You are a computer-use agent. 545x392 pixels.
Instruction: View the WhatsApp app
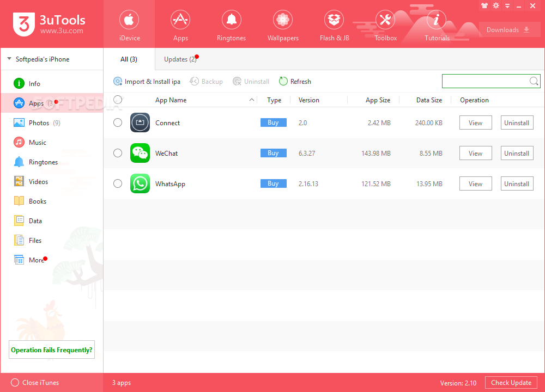(475, 183)
